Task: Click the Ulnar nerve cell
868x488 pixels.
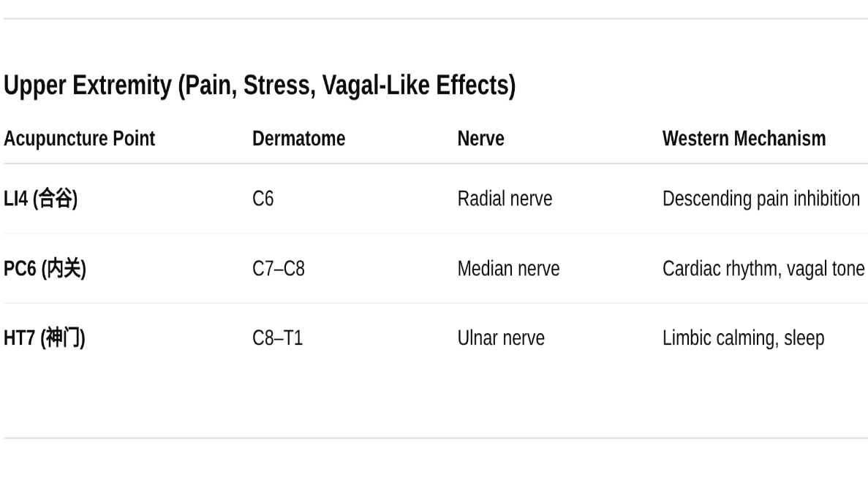Action: pyautogui.click(x=501, y=338)
